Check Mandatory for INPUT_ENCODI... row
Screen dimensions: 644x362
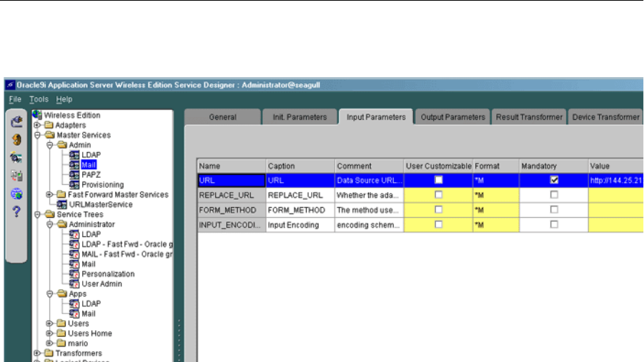click(x=554, y=224)
